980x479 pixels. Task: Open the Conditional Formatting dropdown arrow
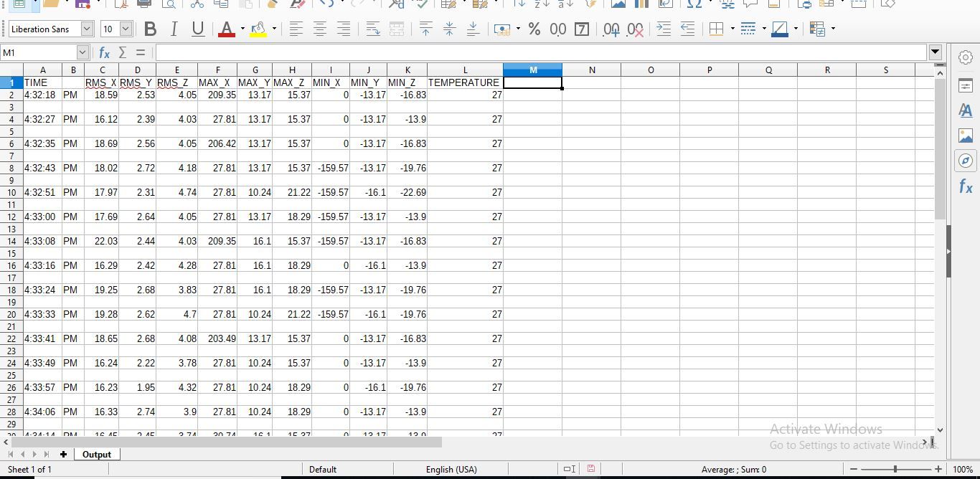(832, 29)
